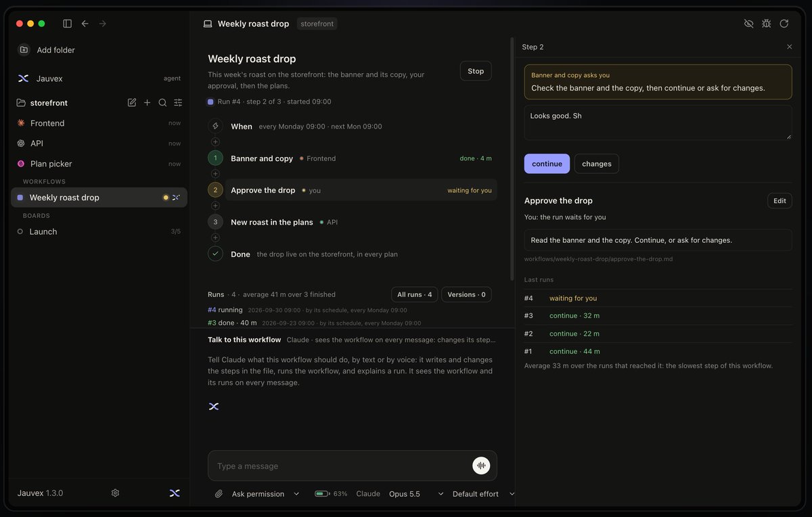Show All runs · 4
Image resolution: width=812 pixels, height=517 pixels.
[414, 294]
